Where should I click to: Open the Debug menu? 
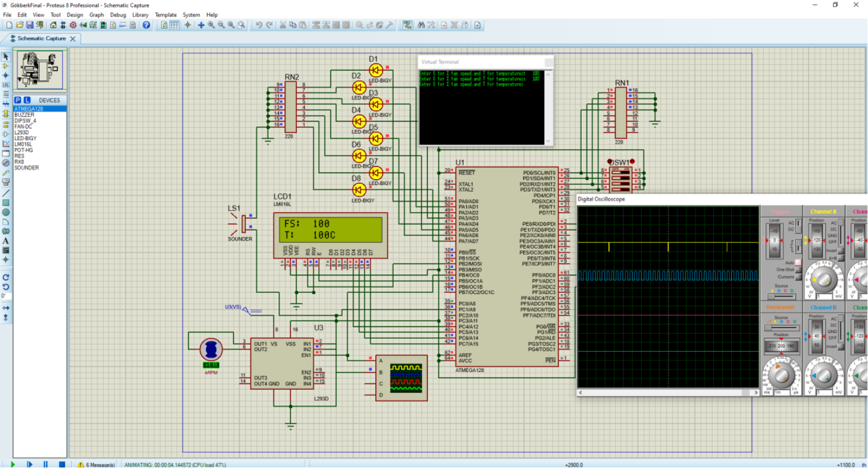click(118, 15)
